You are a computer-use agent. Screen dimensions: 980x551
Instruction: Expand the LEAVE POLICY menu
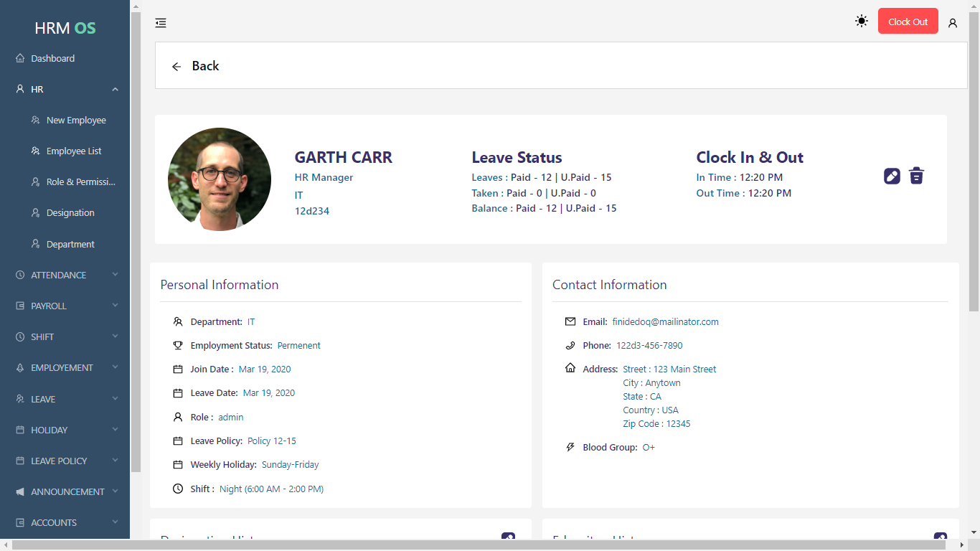coord(115,461)
